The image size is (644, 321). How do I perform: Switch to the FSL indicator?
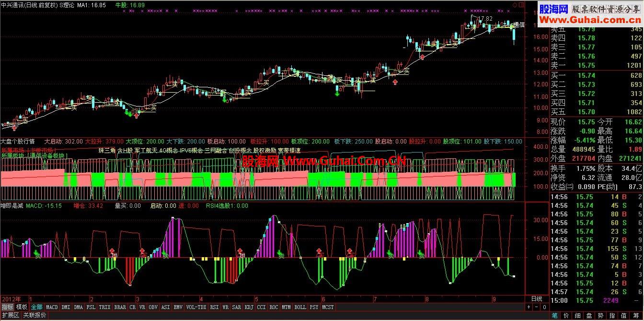pos(91,307)
